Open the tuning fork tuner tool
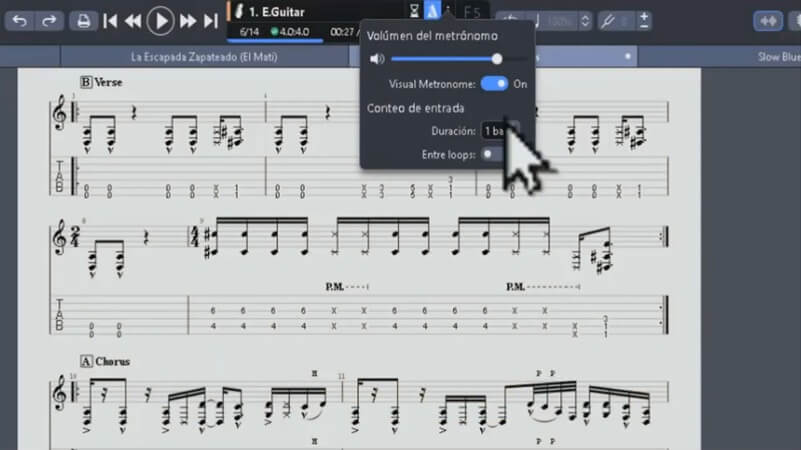The image size is (801, 450). (607, 21)
